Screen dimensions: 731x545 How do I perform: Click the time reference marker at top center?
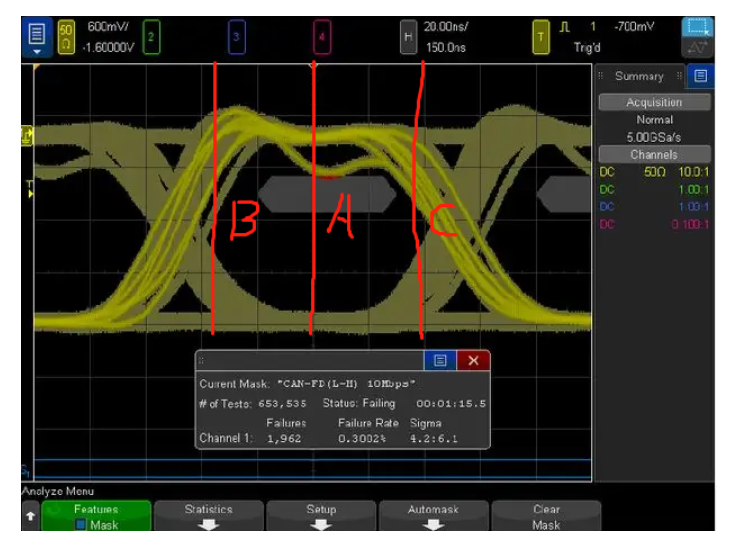point(312,67)
